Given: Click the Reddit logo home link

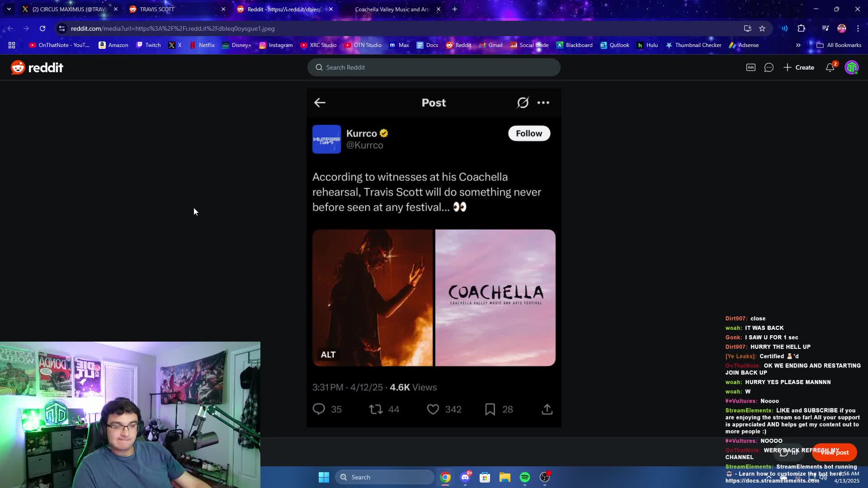Looking at the screenshot, I should [x=37, y=67].
